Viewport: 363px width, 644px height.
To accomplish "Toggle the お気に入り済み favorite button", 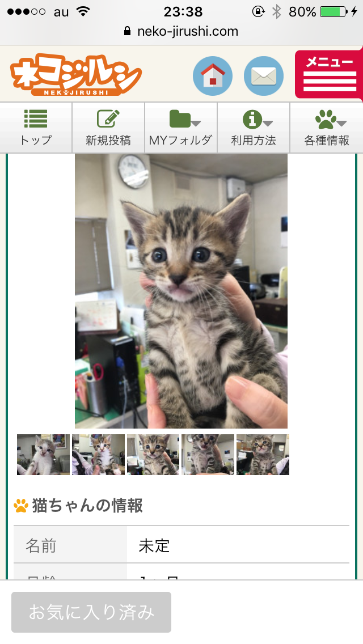I will coord(91,612).
